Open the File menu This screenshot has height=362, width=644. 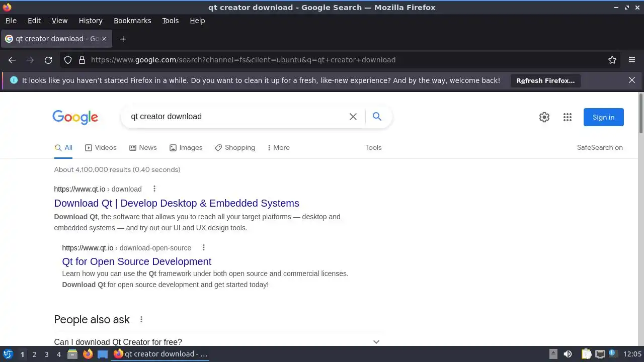[11, 21]
